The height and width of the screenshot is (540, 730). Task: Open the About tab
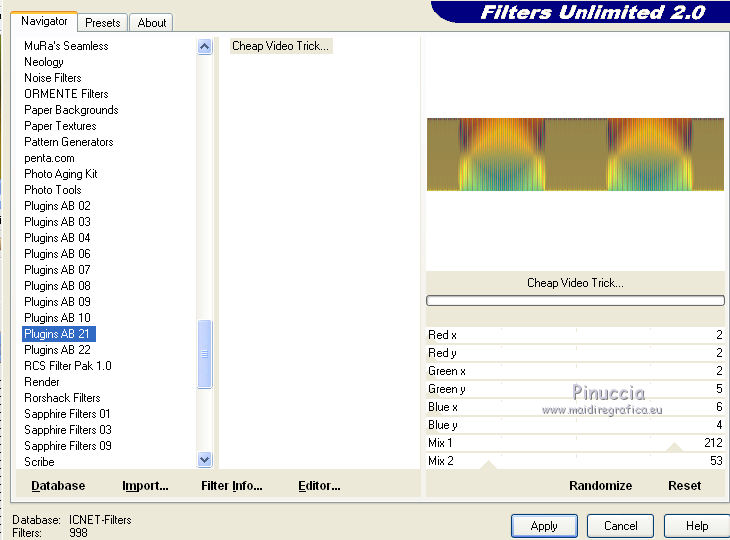click(x=152, y=22)
